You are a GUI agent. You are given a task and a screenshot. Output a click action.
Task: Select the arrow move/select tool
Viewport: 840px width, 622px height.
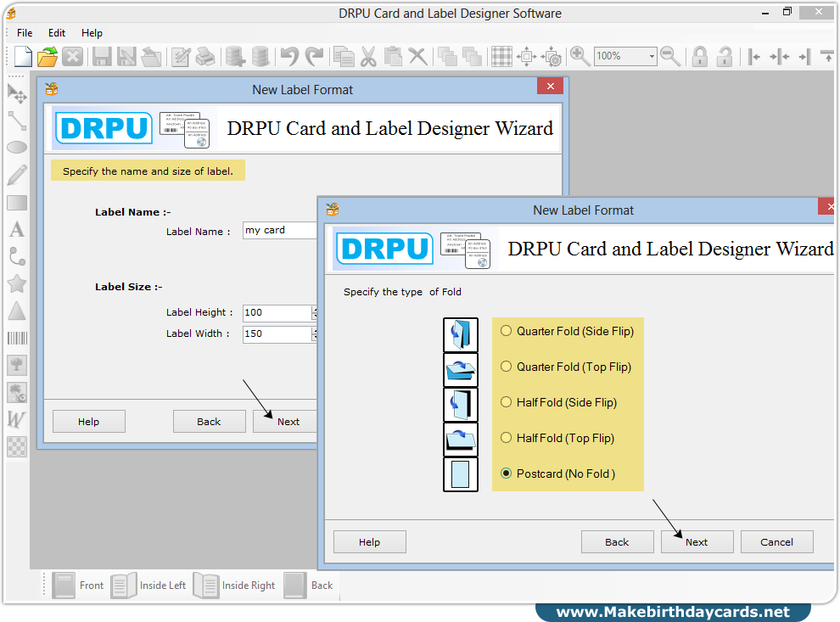pyautogui.click(x=17, y=93)
